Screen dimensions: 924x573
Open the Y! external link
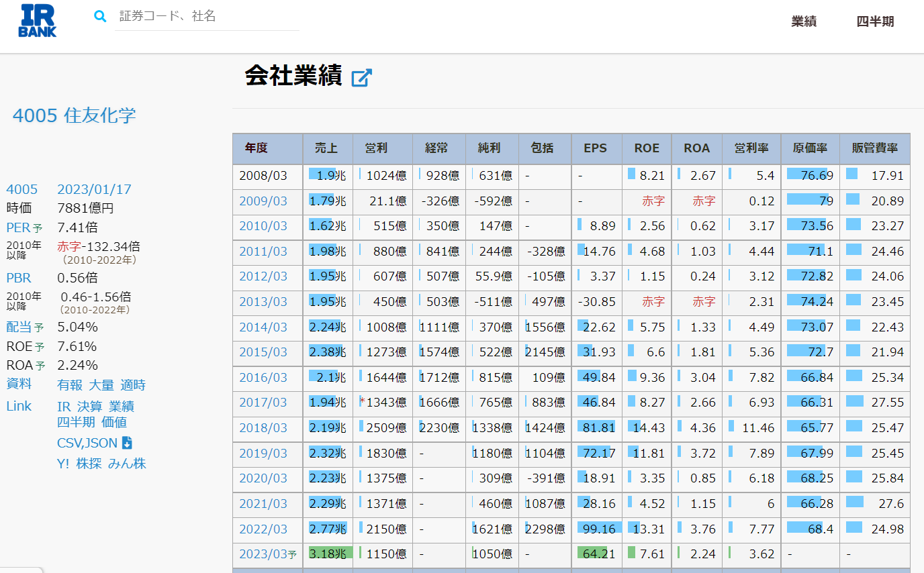point(63,464)
